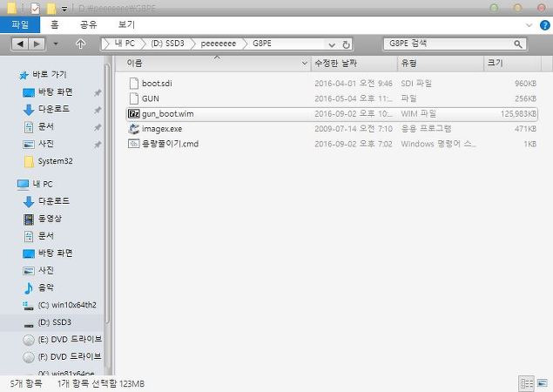Sort by the 유형 column header
Image resolution: width=553 pixels, height=392 pixels.
coord(441,64)
